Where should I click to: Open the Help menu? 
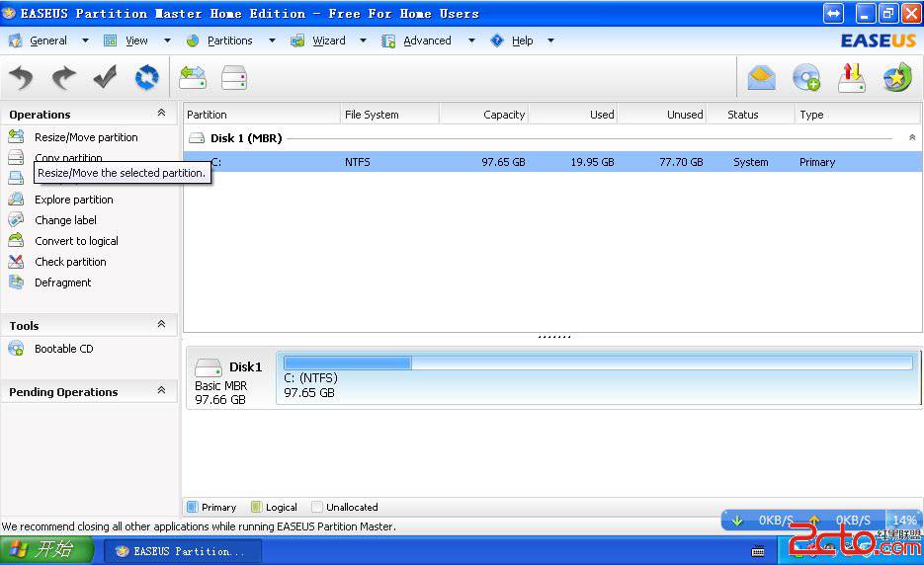522,40
